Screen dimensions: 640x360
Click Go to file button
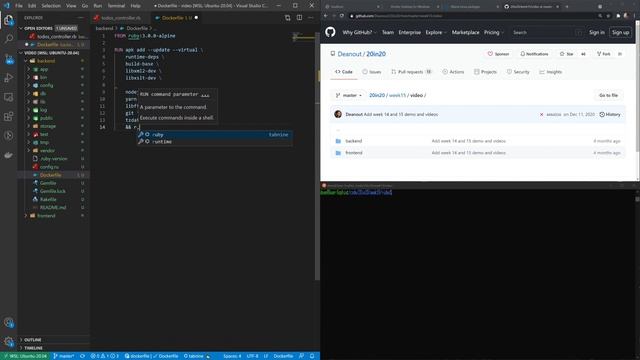tap(608, 95)
